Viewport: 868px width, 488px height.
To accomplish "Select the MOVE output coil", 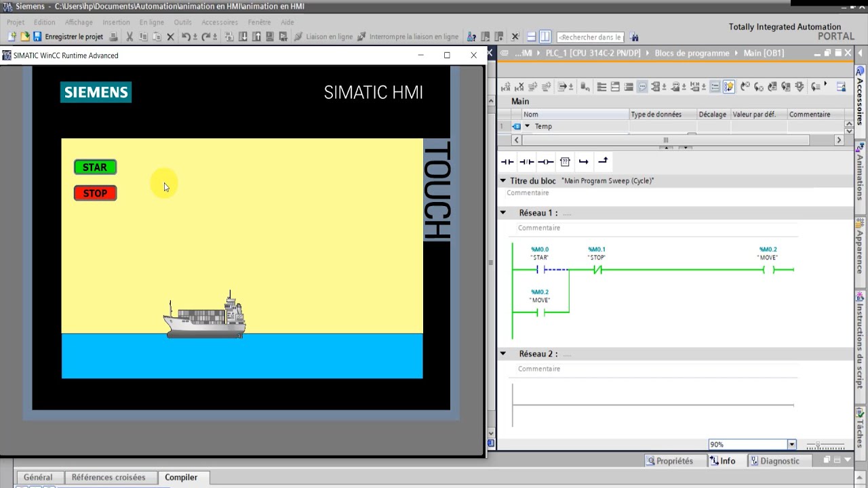I will (x=768, y=270).
